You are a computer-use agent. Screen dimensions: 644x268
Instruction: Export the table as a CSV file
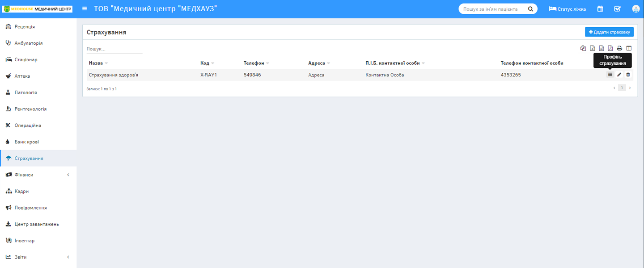tap(602, 48)
